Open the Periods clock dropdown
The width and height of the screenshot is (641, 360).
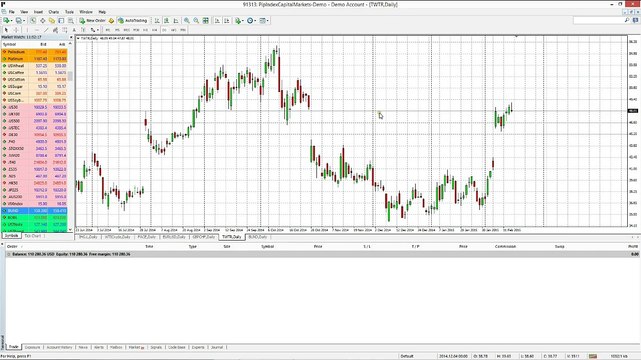(x=251, y=20)
